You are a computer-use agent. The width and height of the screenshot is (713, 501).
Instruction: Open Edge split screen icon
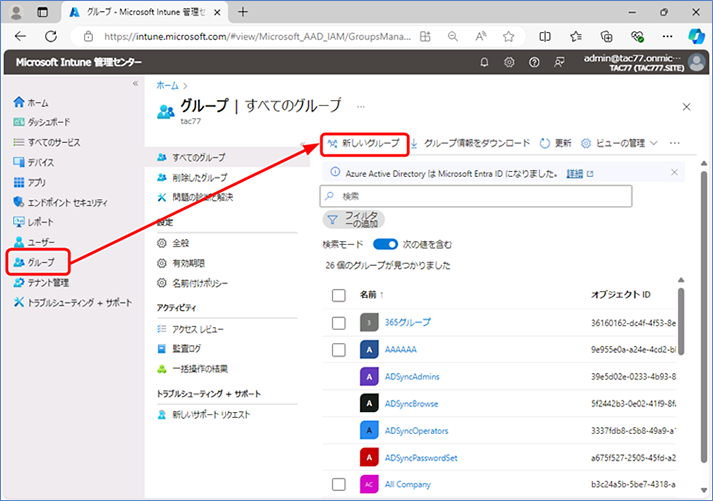click(x=545, y=36)
